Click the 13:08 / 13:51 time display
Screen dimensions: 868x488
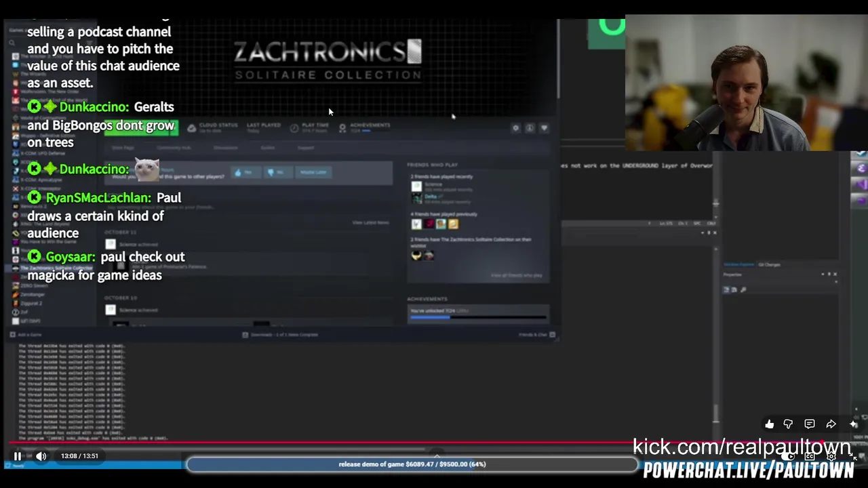click(x=79, y=456)
